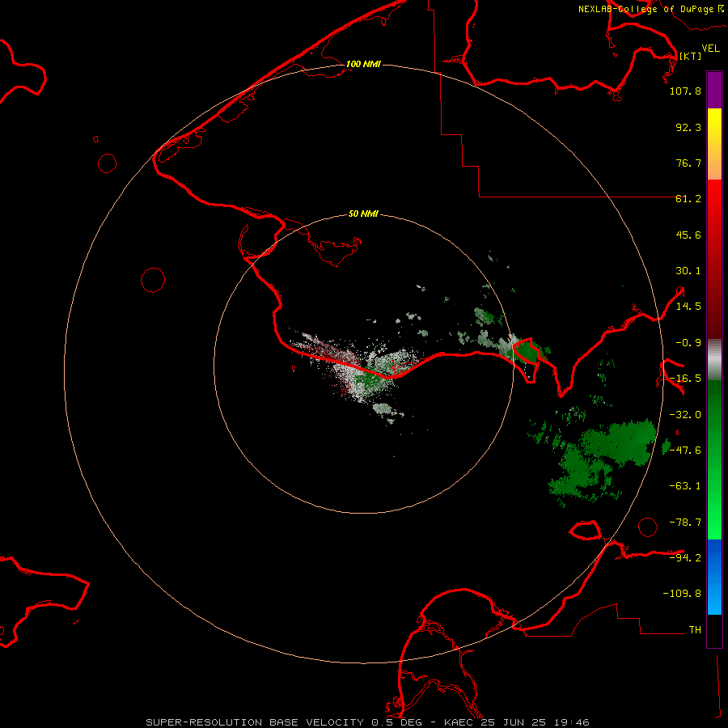Click the -109.8 scale value
The image size is (728, 728).
(682, 594)
